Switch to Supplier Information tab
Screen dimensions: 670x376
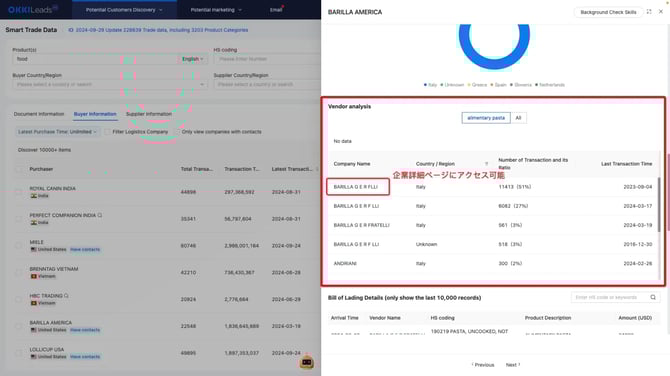[x=149, y=114]
